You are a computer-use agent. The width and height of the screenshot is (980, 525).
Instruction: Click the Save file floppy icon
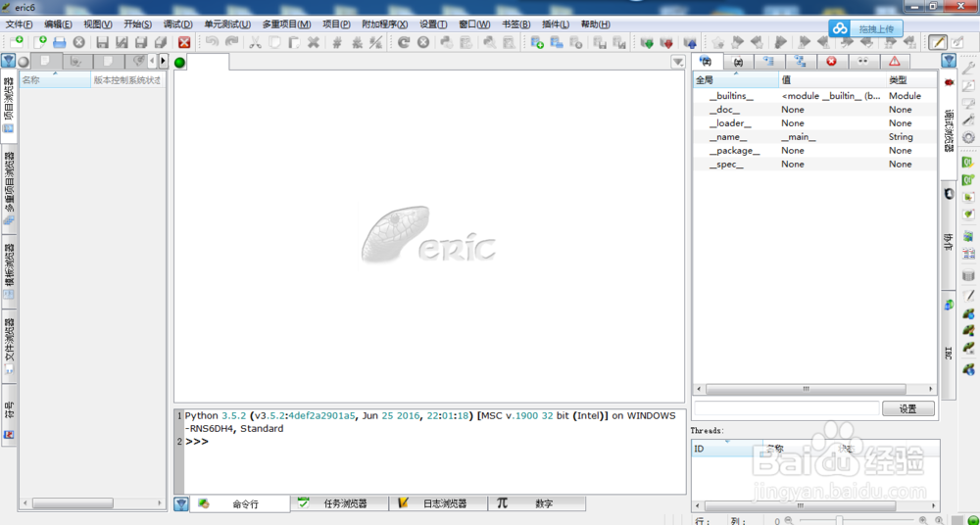[x=103, y=42]
